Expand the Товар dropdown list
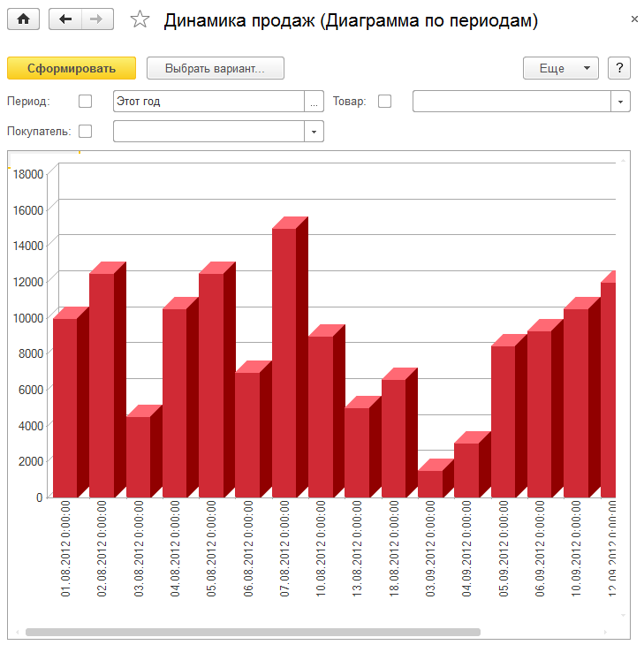This screenshot has height=645, width=644. [620, 102]
